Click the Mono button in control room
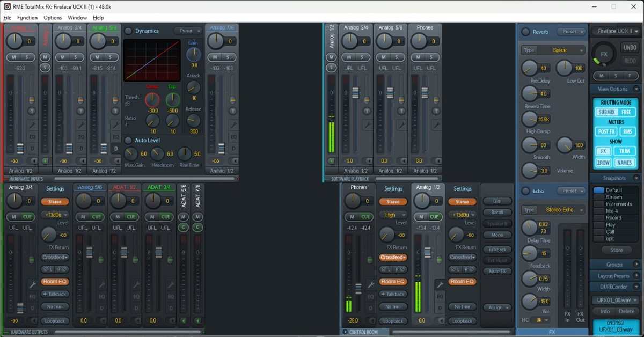Viewport: 644px width, 337px height. 497,235
